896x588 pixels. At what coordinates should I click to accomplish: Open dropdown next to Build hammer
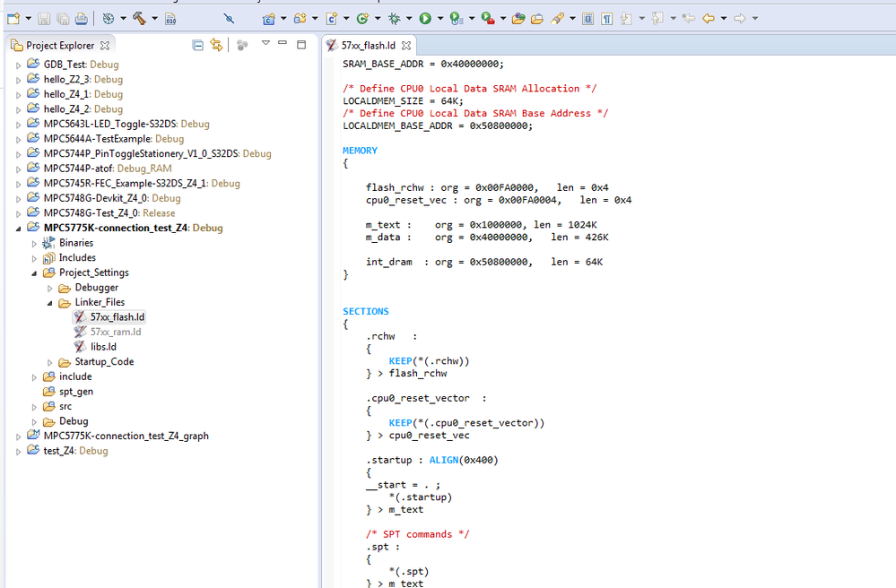[x=154, y=18]
